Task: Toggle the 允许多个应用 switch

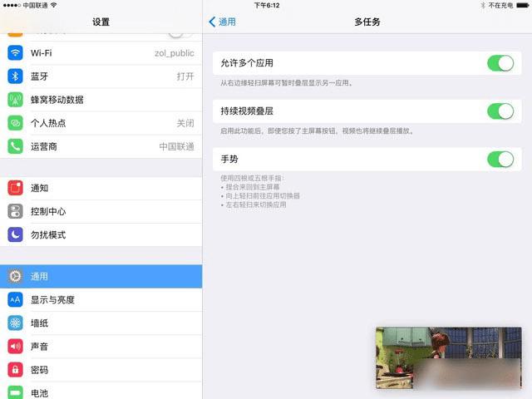Action: click(500, 63)
